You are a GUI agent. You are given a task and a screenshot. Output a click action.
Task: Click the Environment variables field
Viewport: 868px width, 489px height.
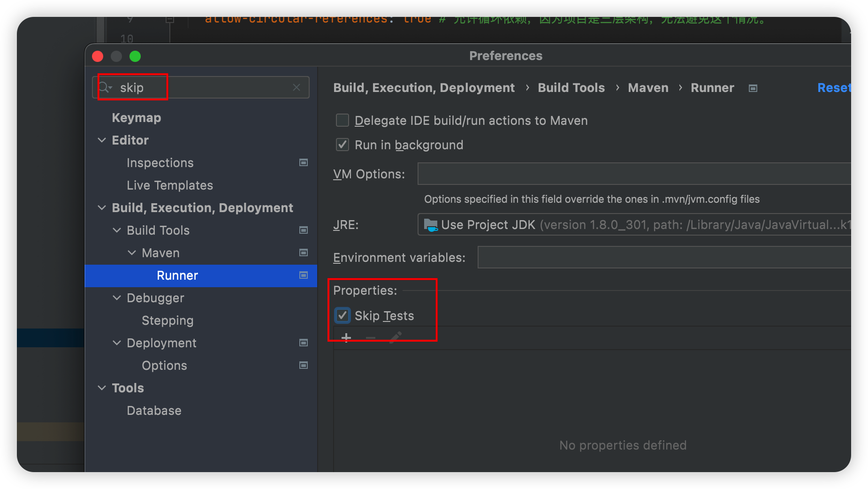664,257
